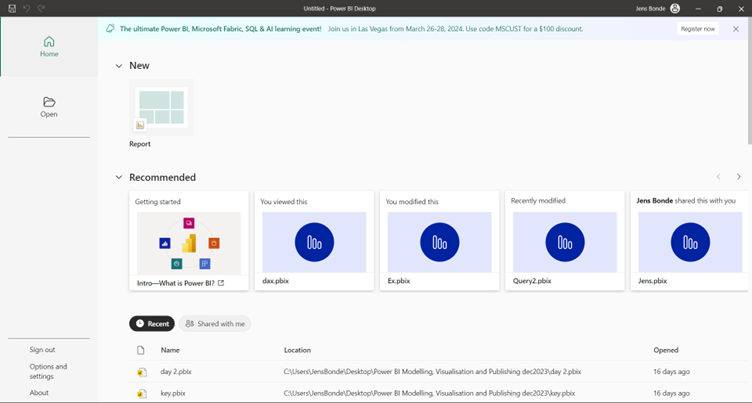Viewport: 752px width, 403px height.
Task: Click the Jens Bonde user name
Action: [650, 9]
